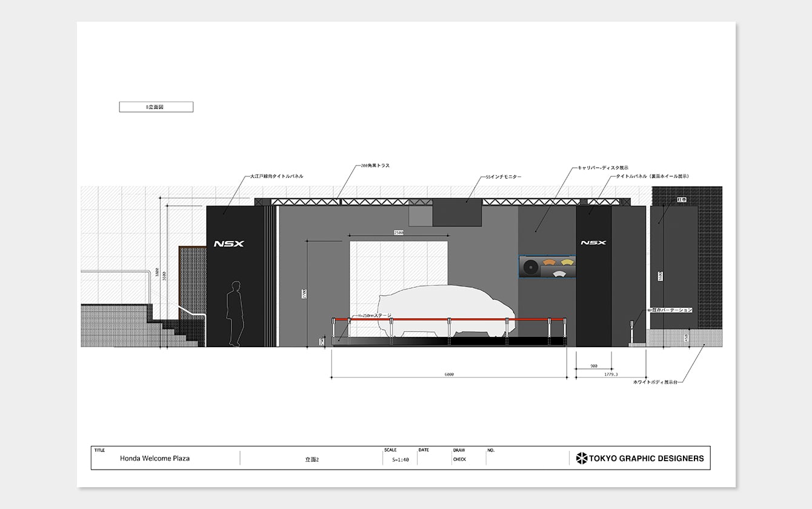The height and width of the screenshot is (509, 812).
Task: Click the '立面2' drawing name
Action: [311, 460]
